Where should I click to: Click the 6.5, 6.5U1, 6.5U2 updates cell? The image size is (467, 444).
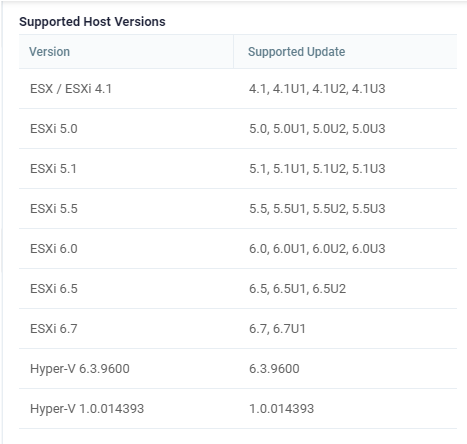tap(345, 289)
